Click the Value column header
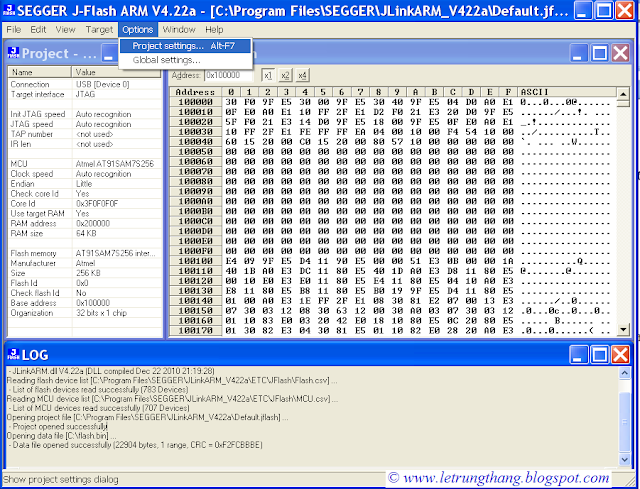Screen dimensions: 640x489 (x=117, y=72)
